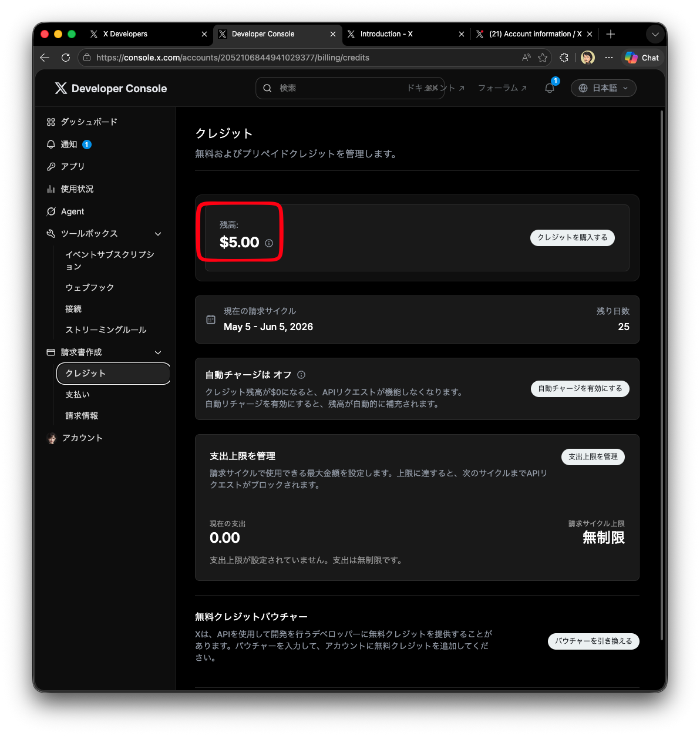Open the browser three-dot menu
Viewport: 700px width, 736px height.
609,58
